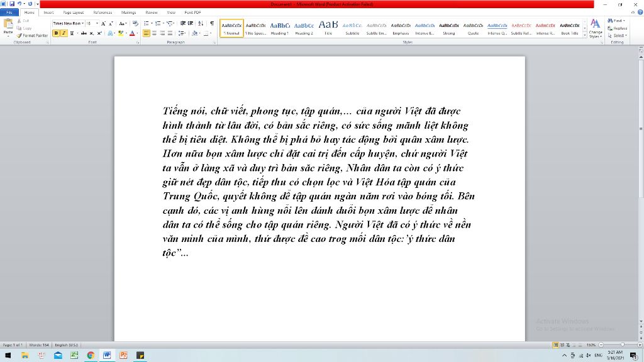
Task: Click the Save icon in quick access toolbar
Action: [x=12, y=4]
